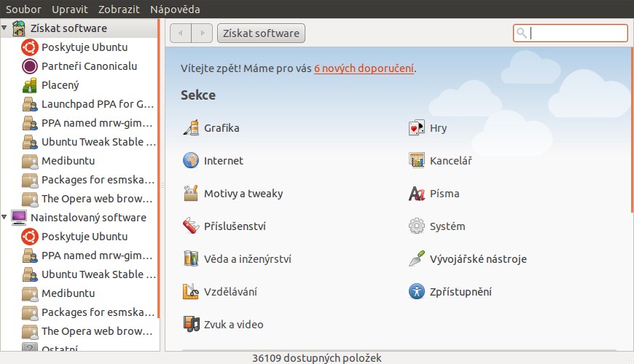Click the back navigation arrow
The width and height of the screenshot is (634, 364).
[181, 33]
